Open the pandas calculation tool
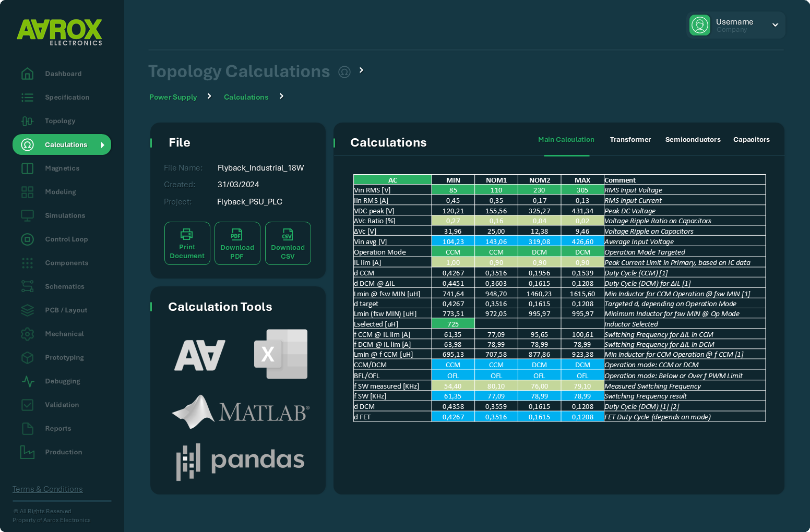The width and height of the screenshot is (810, 532). click(240, 461)
